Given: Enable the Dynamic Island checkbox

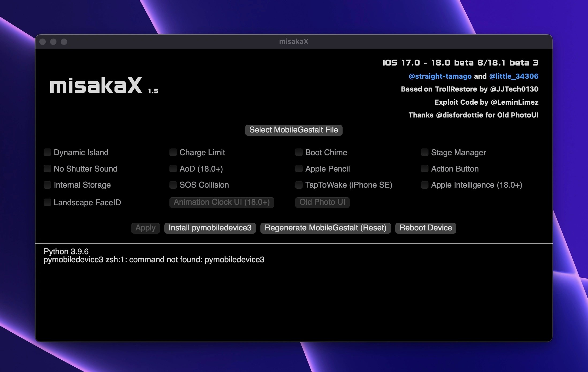Looking at the screenshot, I should [x=47, y=152].
